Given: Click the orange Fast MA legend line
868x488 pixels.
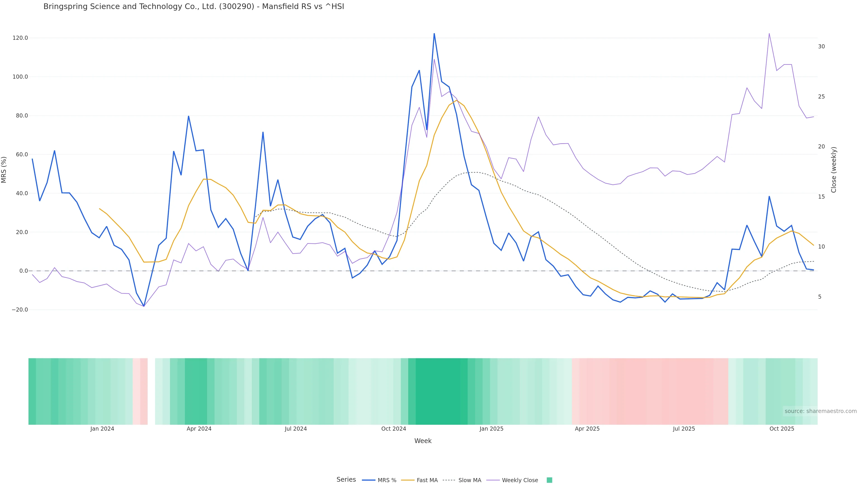Looking at the screenshot, I should [x=408, y=480].
